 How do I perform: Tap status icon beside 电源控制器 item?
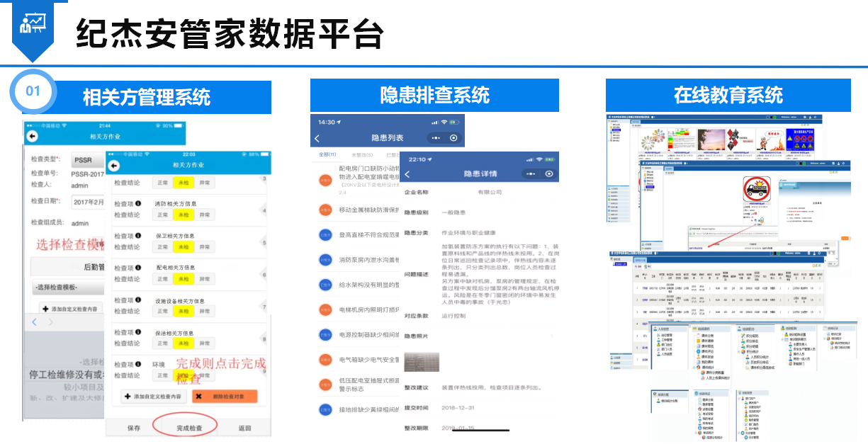coord(325,334)
